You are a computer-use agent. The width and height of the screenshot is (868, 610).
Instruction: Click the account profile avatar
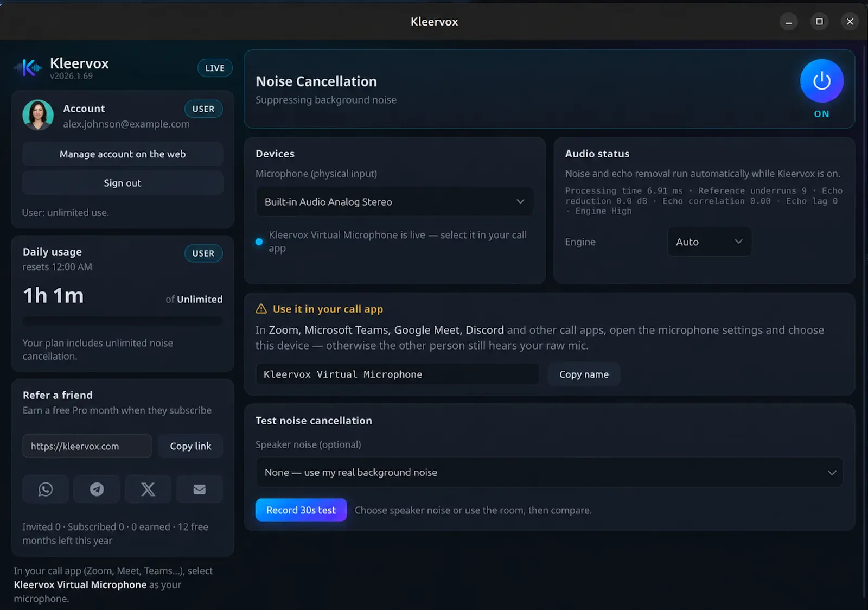pos(38,115)
